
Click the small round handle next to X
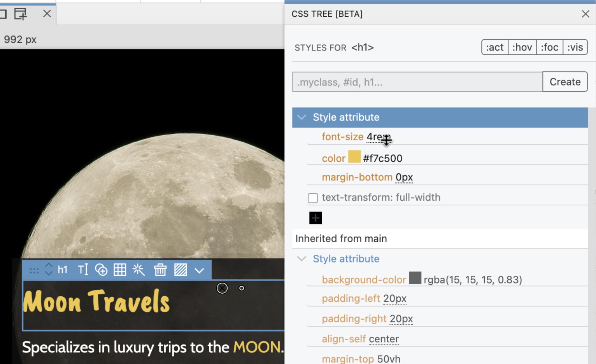point(242,288)
